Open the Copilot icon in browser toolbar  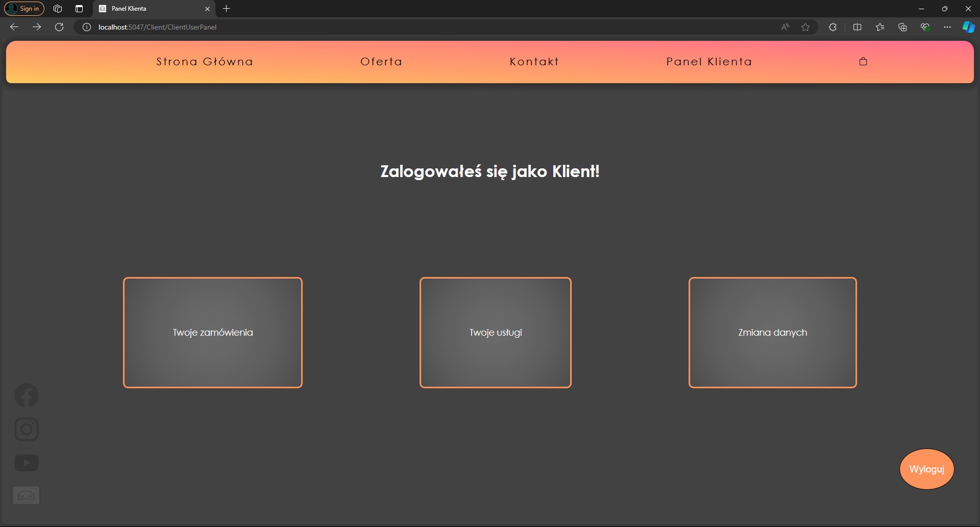(968, 27)
